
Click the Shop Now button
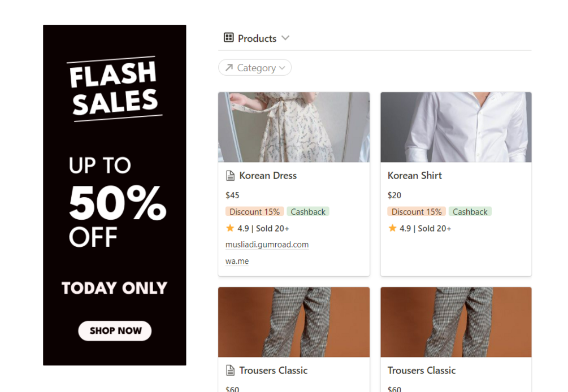(115, 330)
